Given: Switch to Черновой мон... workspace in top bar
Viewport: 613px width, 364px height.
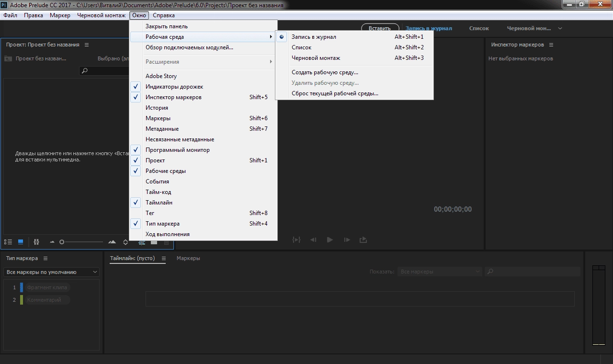Looking at the screenshot, I should pyautogui.click(x=529, y=28).
